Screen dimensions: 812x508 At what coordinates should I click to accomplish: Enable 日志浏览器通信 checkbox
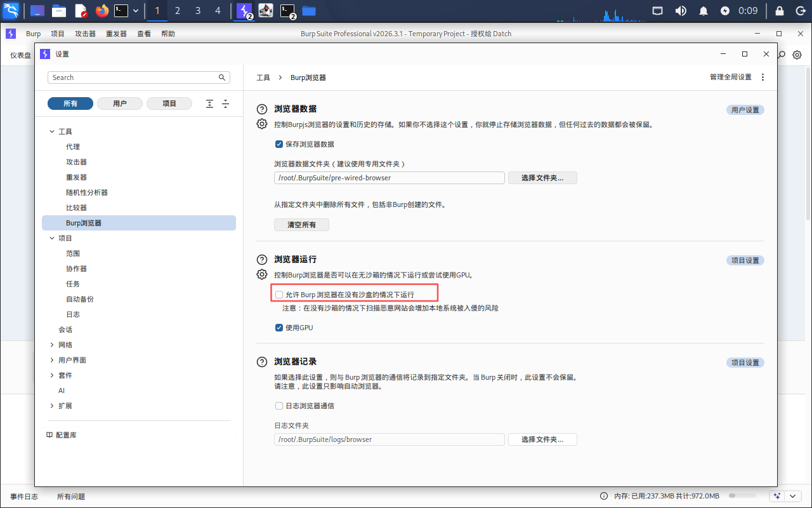[279, 406]
